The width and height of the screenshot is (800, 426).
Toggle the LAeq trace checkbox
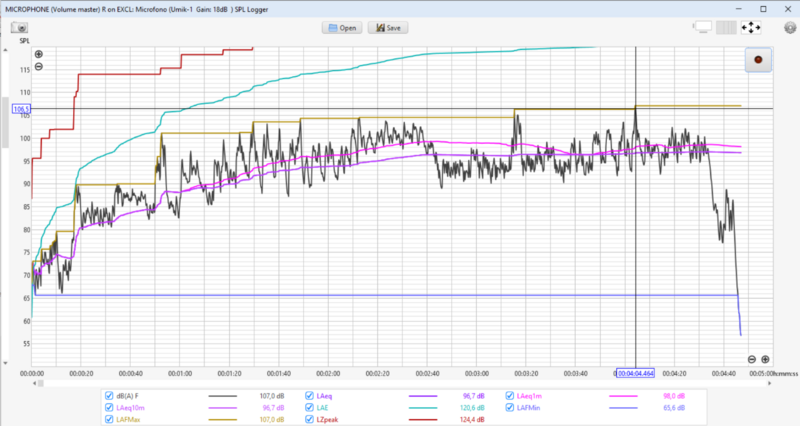[309, 395]
